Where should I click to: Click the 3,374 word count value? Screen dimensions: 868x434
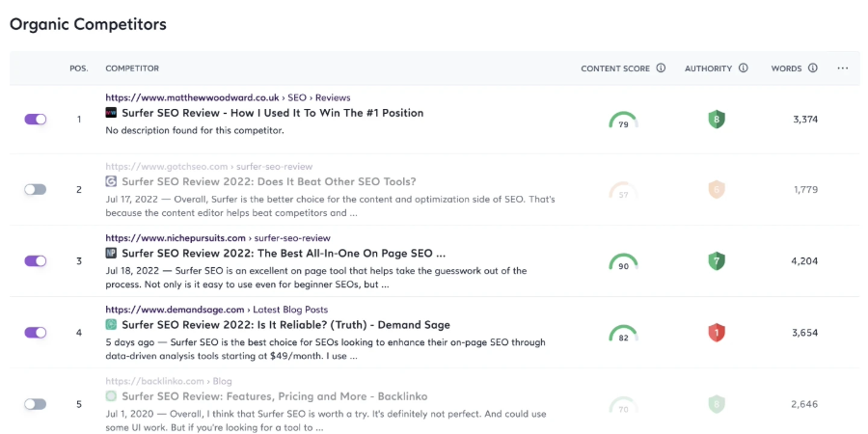805,120
